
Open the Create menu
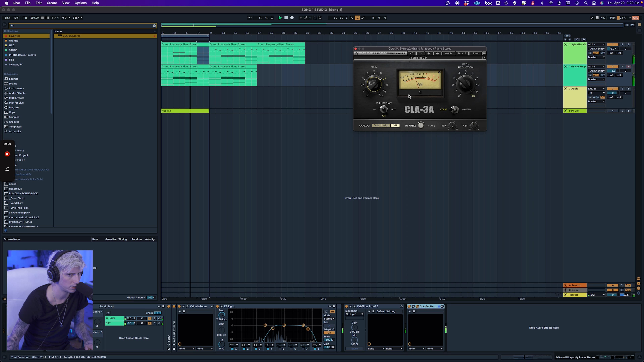coord(52,3)
